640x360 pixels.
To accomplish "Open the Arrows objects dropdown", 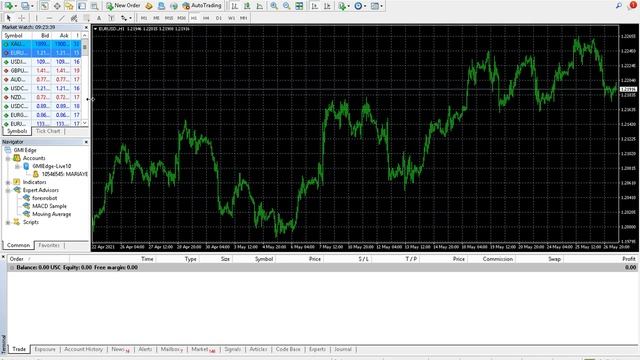I will 126,18.
